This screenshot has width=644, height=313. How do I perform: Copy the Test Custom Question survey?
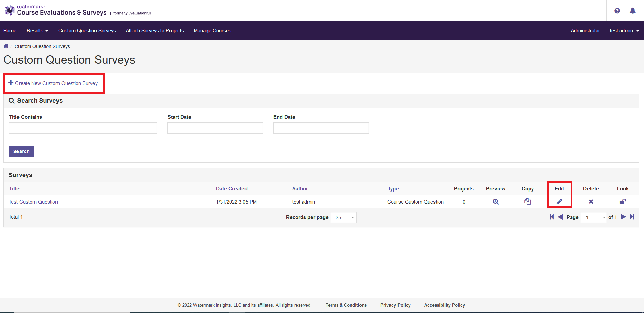coord(527,202)
